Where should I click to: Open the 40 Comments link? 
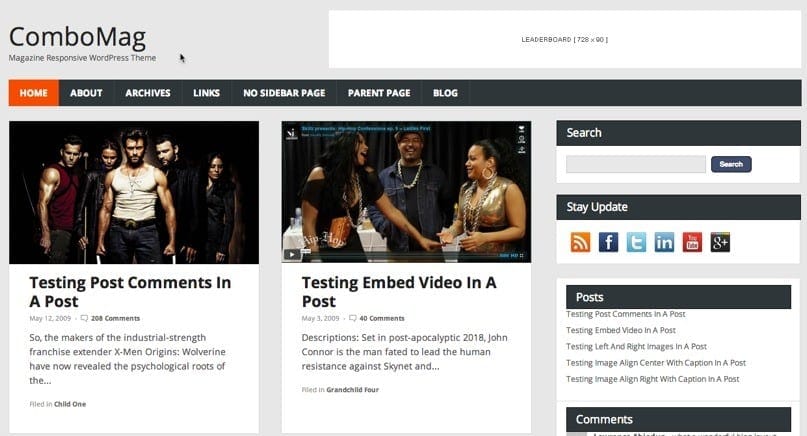coord(382,318)
